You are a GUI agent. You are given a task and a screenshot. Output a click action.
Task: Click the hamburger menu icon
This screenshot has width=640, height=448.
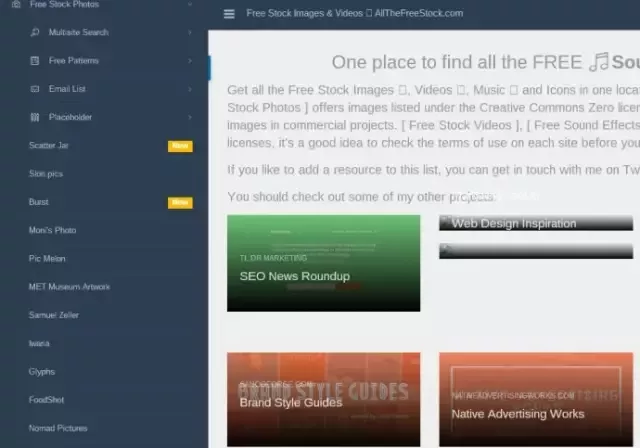[229, 14]
